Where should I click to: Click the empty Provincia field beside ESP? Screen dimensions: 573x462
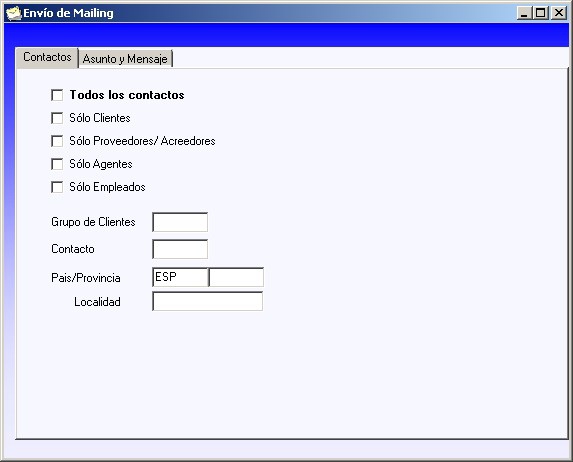pos(236,277)
